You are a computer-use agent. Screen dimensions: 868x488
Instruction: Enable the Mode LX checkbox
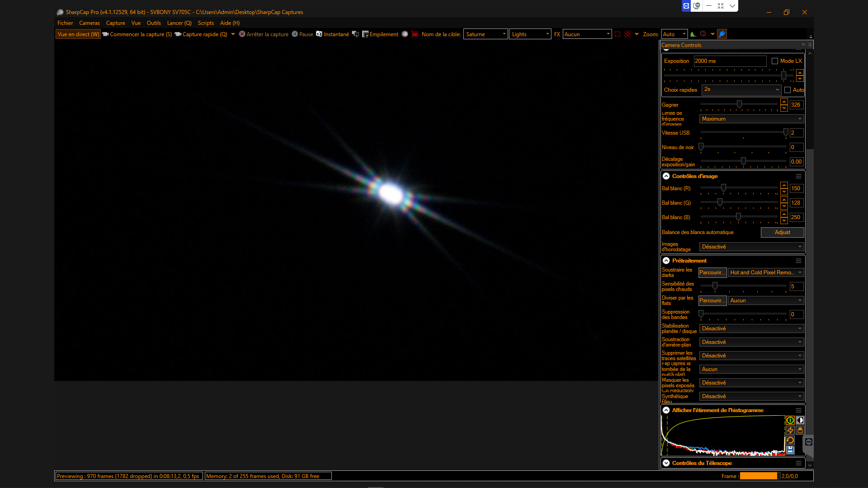tap(775, 61)
